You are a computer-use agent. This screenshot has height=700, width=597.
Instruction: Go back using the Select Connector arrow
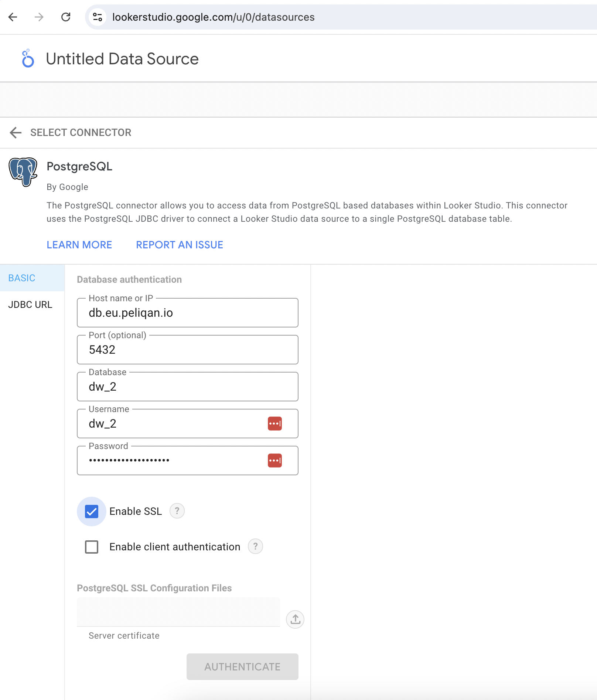(16, 132)
